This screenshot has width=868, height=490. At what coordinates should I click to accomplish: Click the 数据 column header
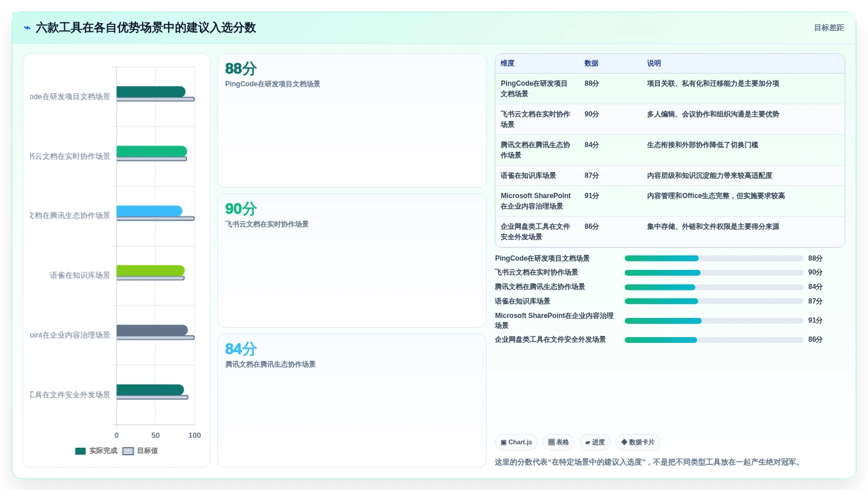click(x=592, y=63)
